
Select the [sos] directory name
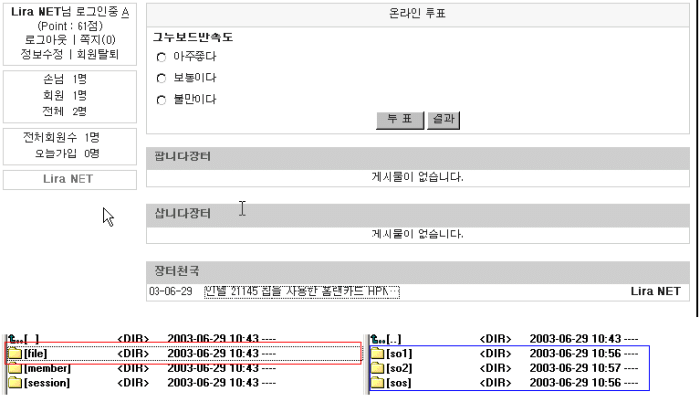click(399, 383)
